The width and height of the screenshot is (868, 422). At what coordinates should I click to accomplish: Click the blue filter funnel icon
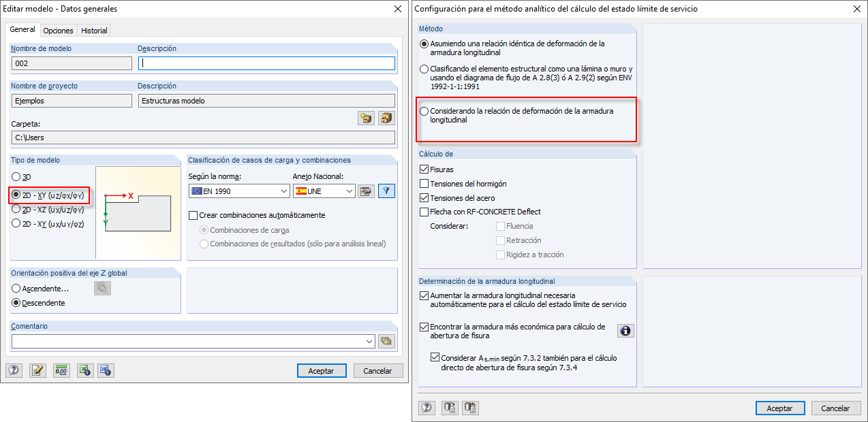coord(386,191)
